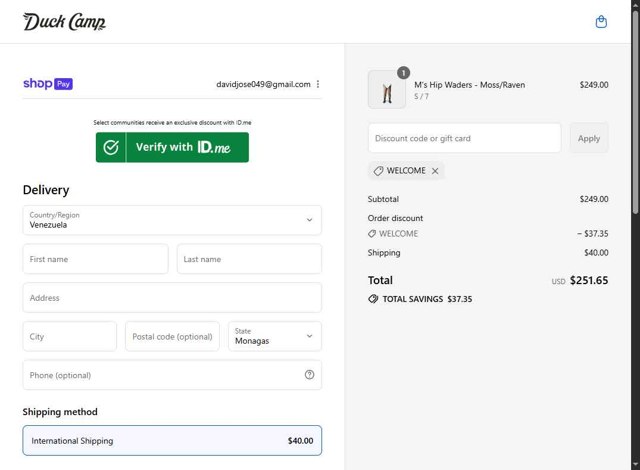
Task: Click Verify with ID.me button
Action: coord(172,147)
